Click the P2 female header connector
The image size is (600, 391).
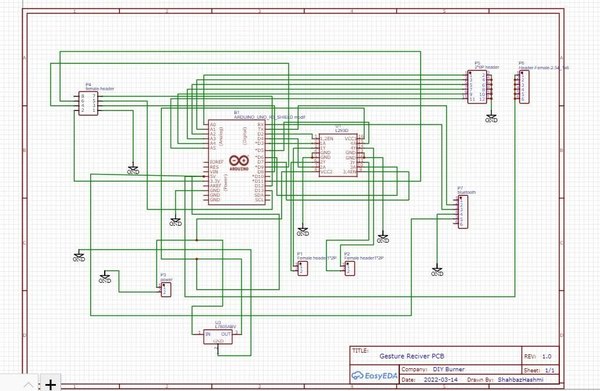pyautogui.click(x=349, y=268)
